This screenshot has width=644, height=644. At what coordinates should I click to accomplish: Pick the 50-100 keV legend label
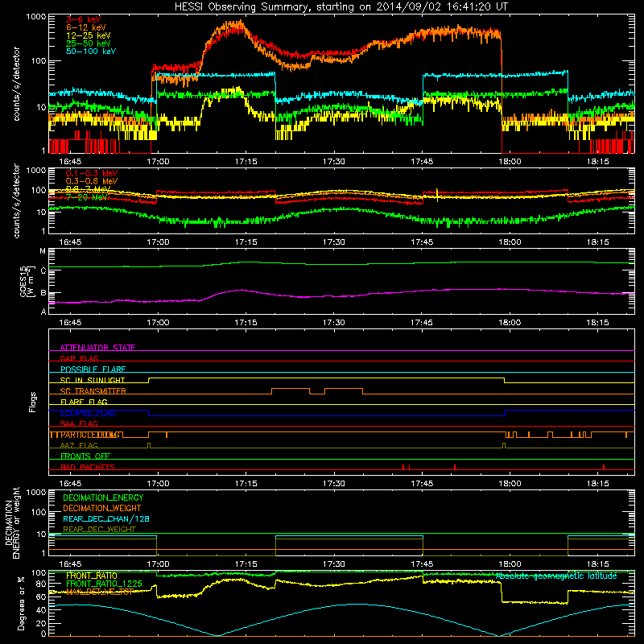point(91,52)
